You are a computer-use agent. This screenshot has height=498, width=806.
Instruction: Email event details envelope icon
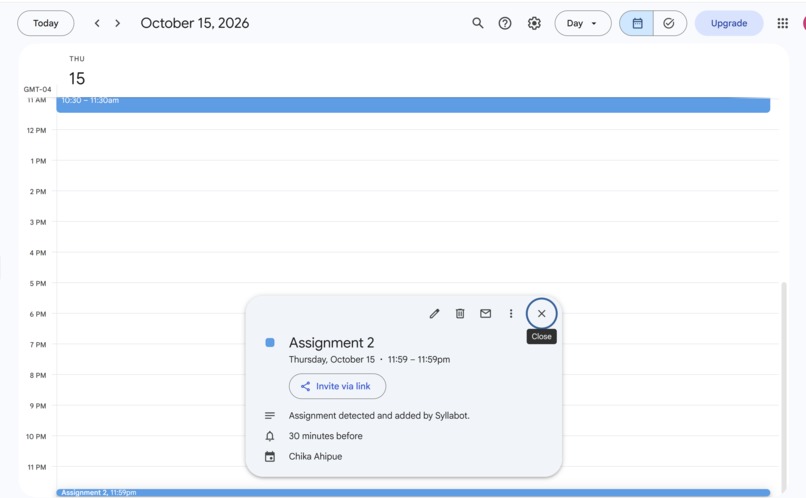(x=485, y=313)
